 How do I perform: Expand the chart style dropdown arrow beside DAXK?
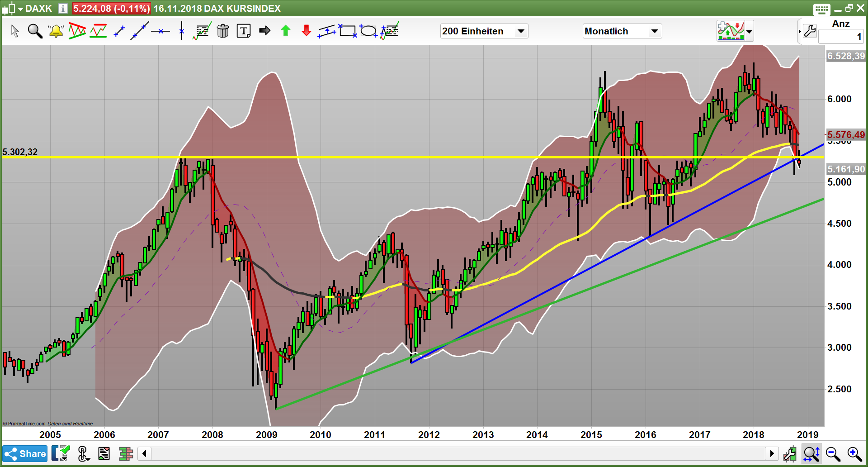click(20, 9)
